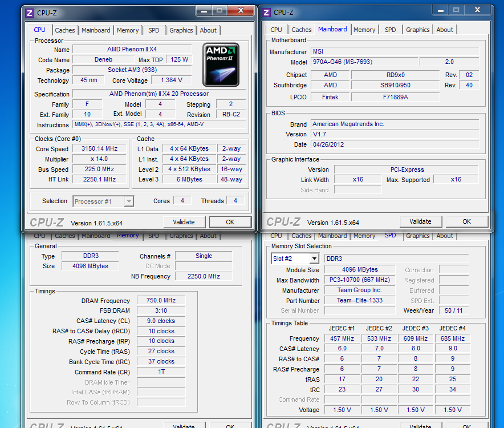Screen dimensions: 504x428
Task: Go to About tab in bottom-right SPD window
Action: coord(445,236)
